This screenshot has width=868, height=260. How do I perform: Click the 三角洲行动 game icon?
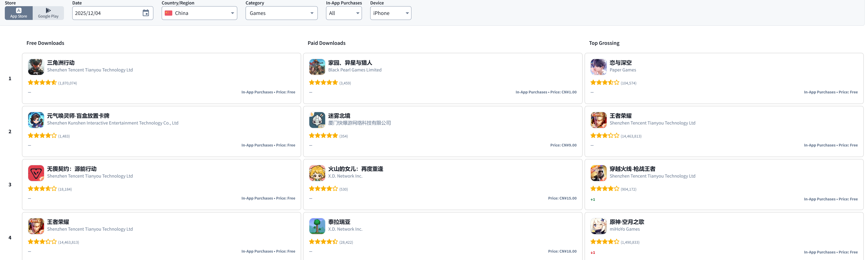click(x=36, y=67)
